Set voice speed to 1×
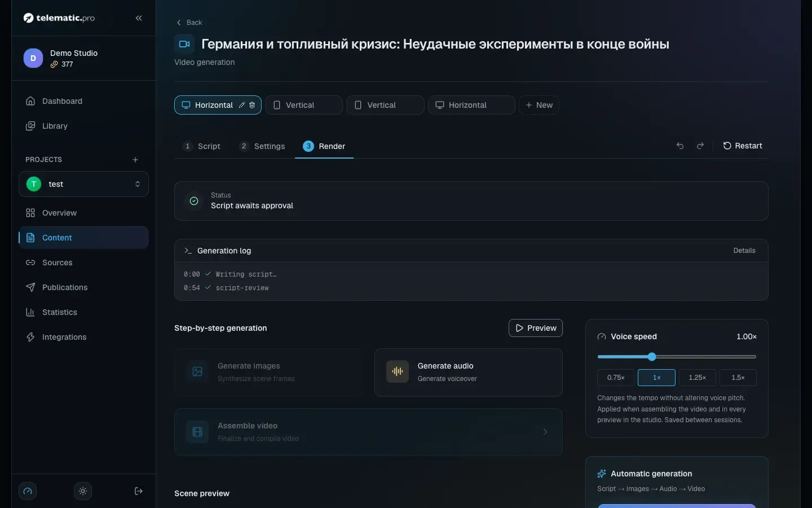The height and width of the screenshot is (508, 812). point(656,378)
